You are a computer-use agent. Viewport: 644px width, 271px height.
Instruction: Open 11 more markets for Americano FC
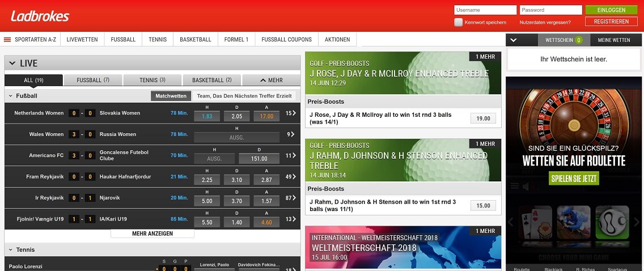click(291, 155)
